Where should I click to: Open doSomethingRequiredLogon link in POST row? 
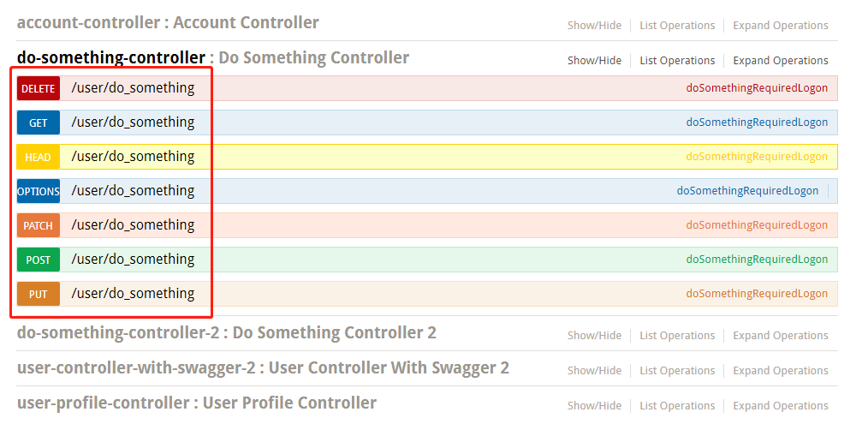(757, 260)
